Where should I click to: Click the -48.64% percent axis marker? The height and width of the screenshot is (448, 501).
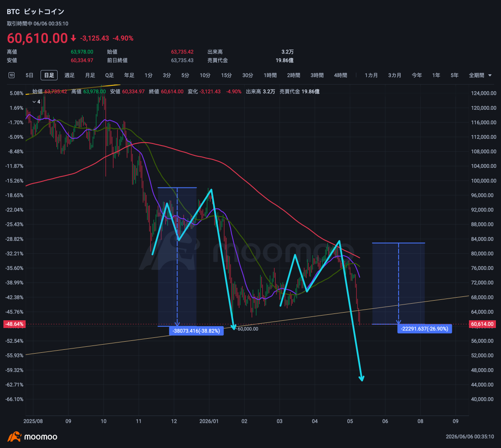[x=15, y=324]
